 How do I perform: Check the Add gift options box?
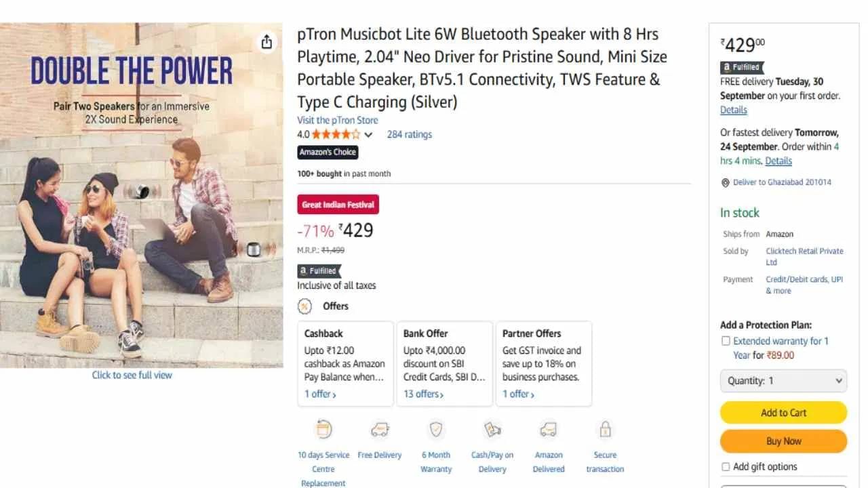tap(726, 466)
